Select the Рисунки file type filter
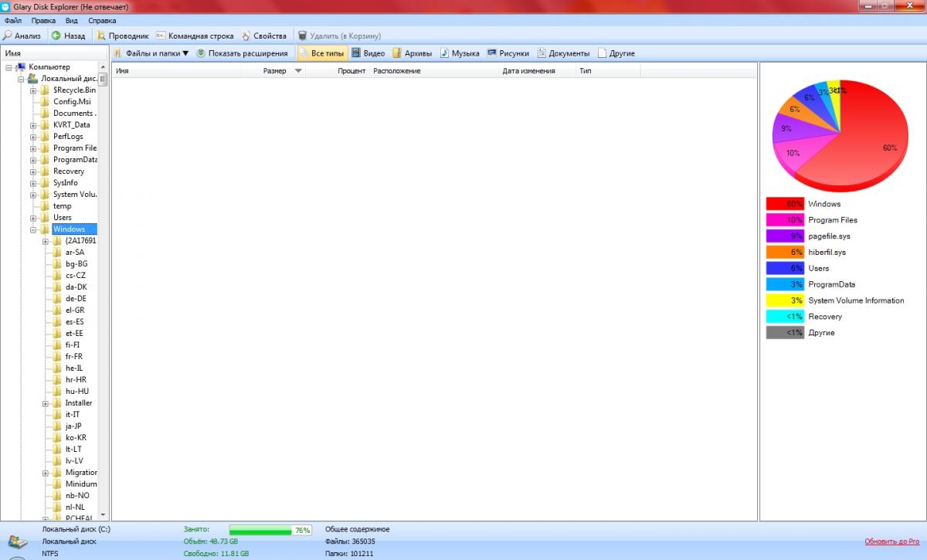This screenshot has width=927, height=560. tap(508, 53)
